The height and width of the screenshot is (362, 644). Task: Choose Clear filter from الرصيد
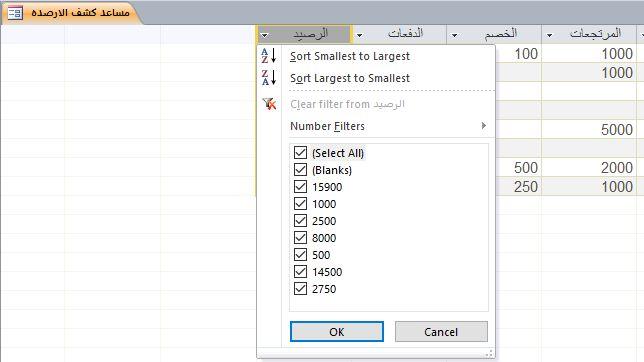click(347, 104)
